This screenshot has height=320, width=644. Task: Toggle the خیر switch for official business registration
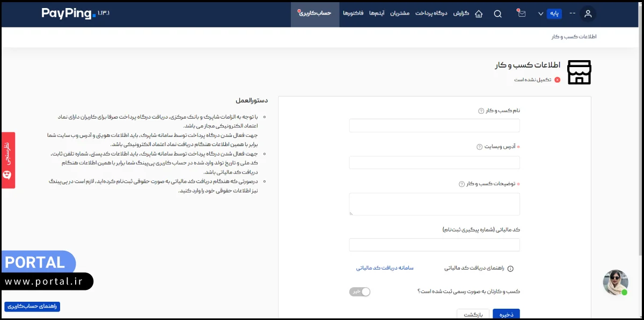[360, 292]
